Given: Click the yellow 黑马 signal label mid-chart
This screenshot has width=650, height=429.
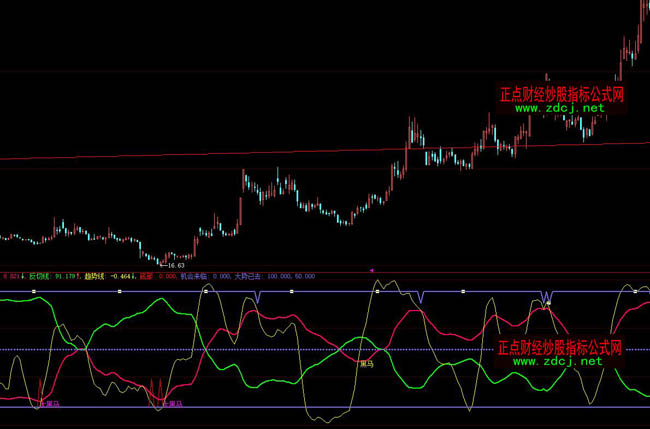Looking at the screenshot, I should coord(366,365).
